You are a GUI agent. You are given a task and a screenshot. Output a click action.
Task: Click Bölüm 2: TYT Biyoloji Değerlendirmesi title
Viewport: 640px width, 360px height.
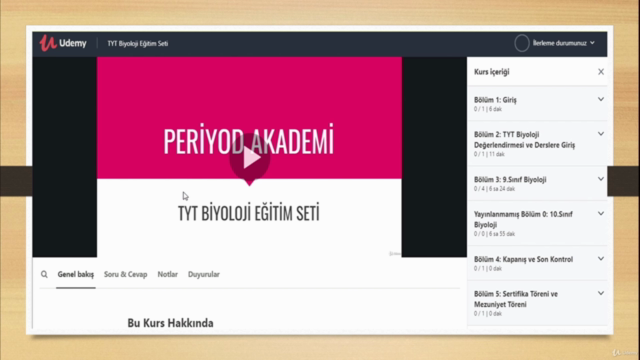524,140
